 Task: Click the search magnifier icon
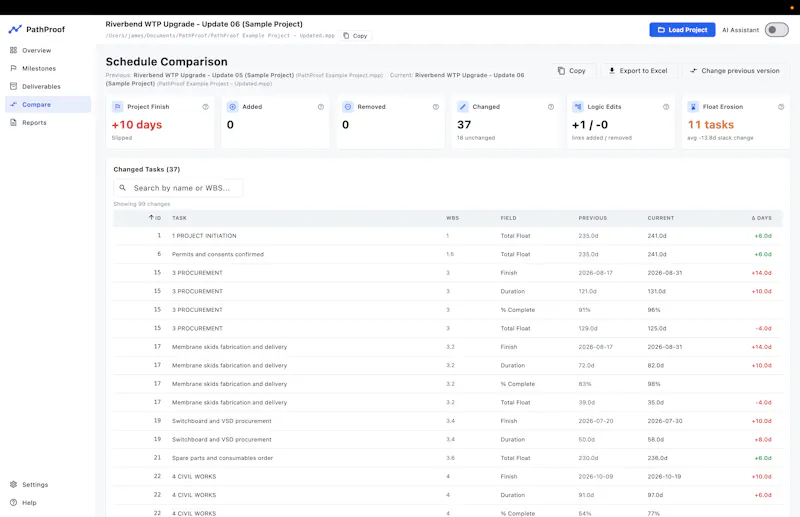click(x=122, y=188)
